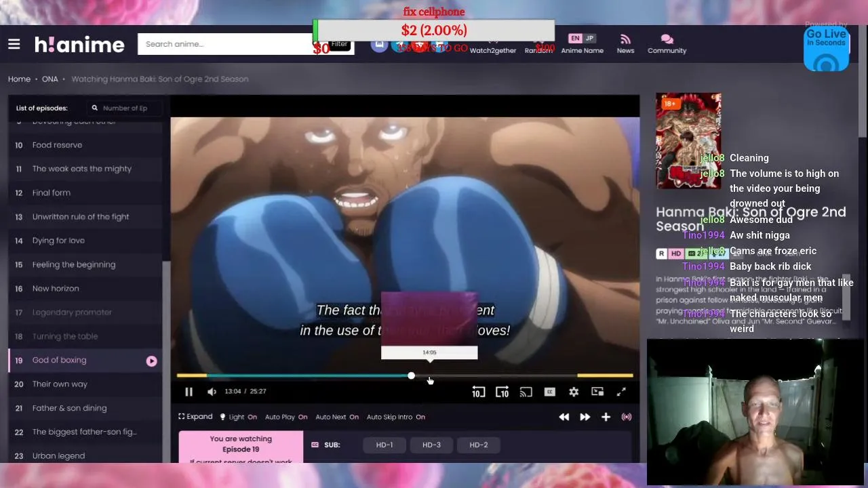Play episode 23 Urban legend
The height and width of the screenshot is (488, 868).
pyautogui.click(x=85, y=455)
